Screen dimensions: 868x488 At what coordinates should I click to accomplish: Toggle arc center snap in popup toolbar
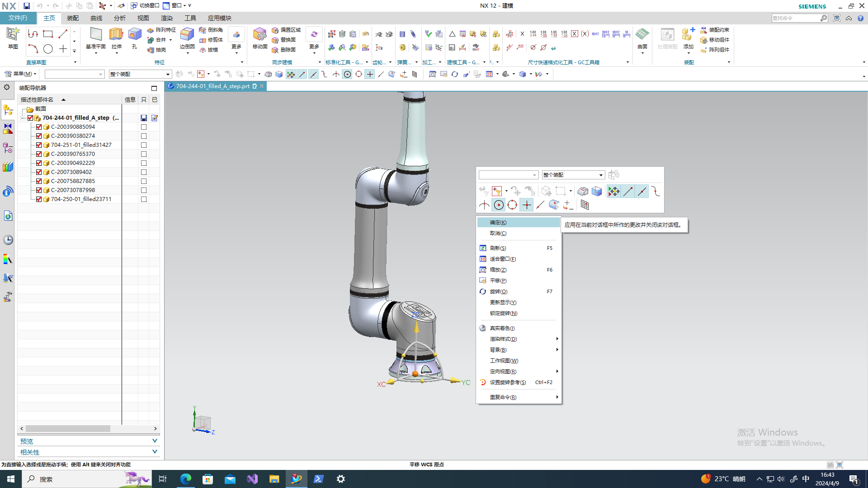tap(499, 205)
